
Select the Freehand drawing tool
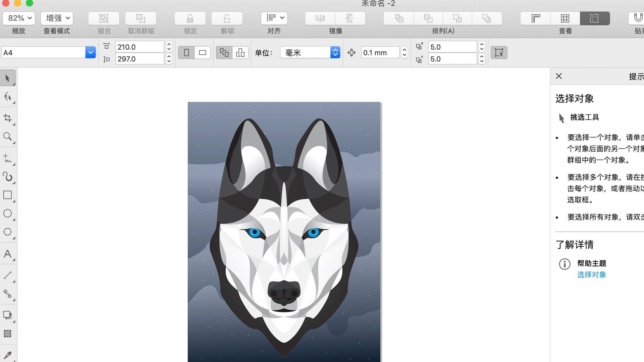(x=8, y=158)
